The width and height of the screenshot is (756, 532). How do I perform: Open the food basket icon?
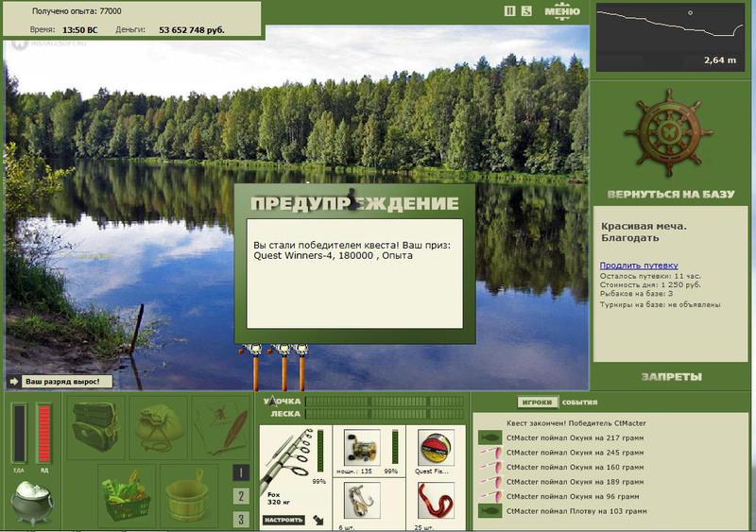pyautogui.click(x=127, y=495)
